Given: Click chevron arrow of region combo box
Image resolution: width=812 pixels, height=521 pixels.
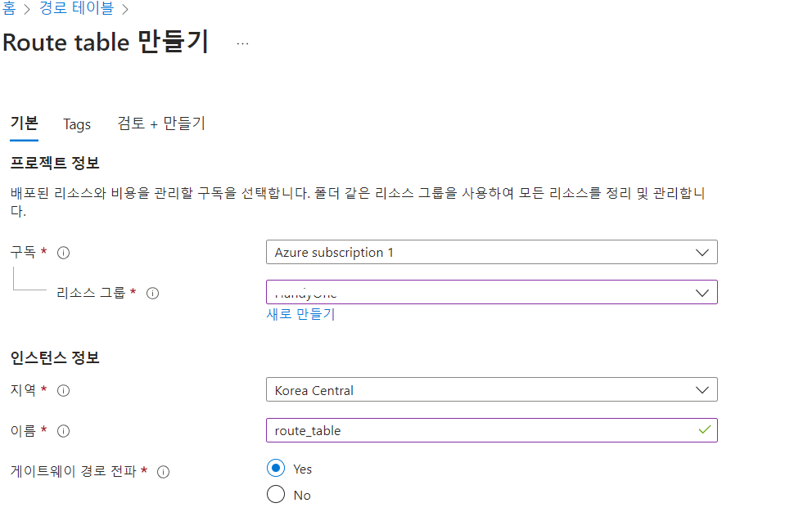Looking at the screenshot, I should 702,390.
